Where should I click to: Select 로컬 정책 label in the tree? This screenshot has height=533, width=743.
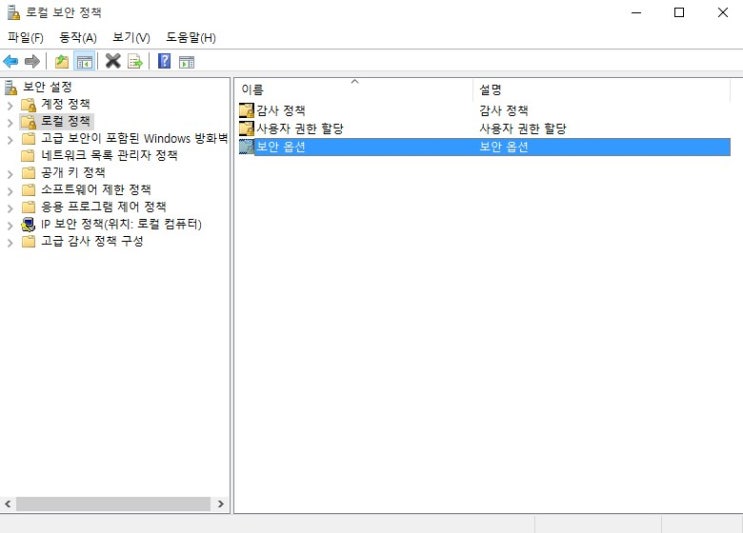[65, 121]
